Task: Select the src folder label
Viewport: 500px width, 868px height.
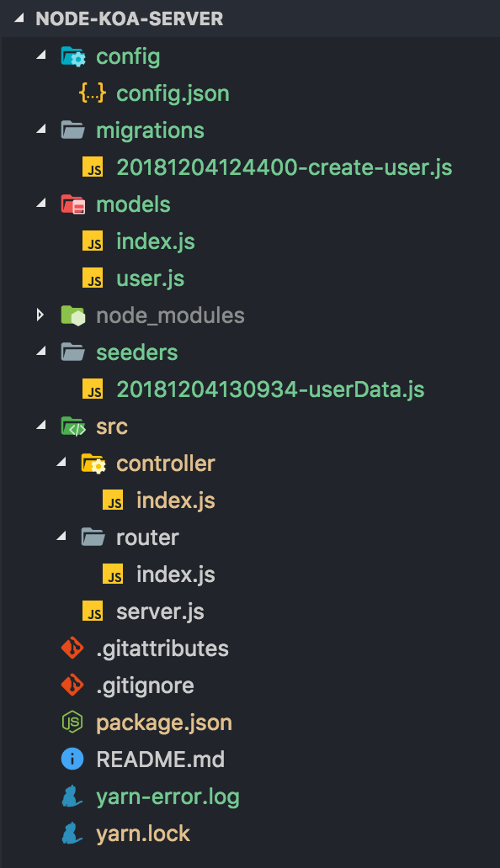Action: (112, 426)
